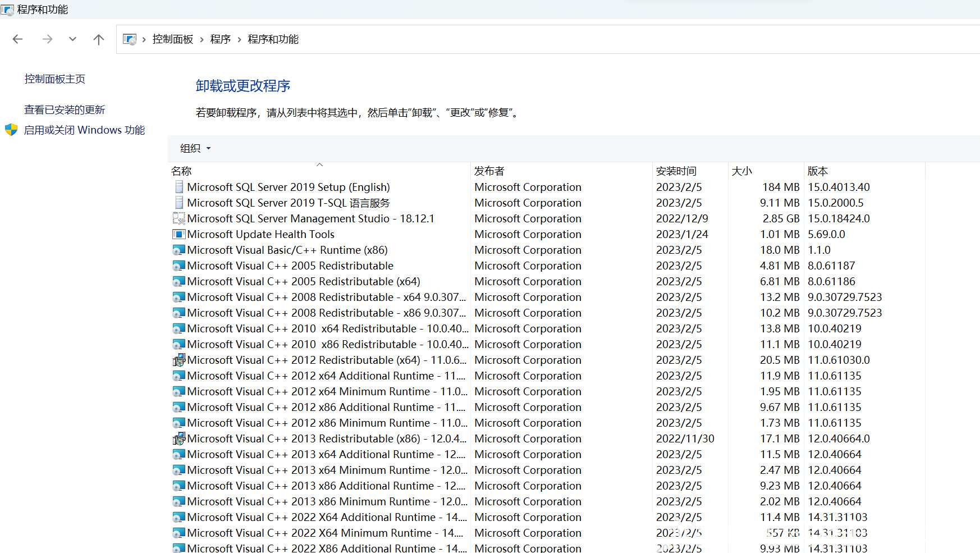This screenshot has width=980, height=553.
Task: Select Microsoft Update Health Tools name text
Action: click(x=261, y=234)
